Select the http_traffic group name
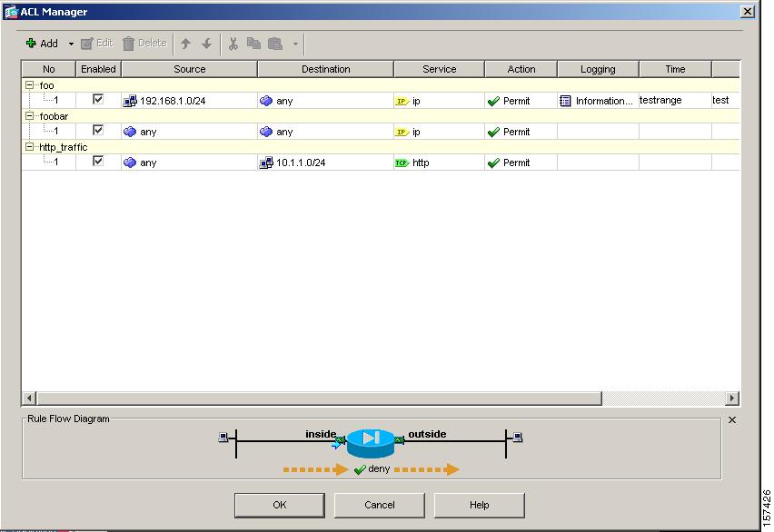 [x=64, y=147]
